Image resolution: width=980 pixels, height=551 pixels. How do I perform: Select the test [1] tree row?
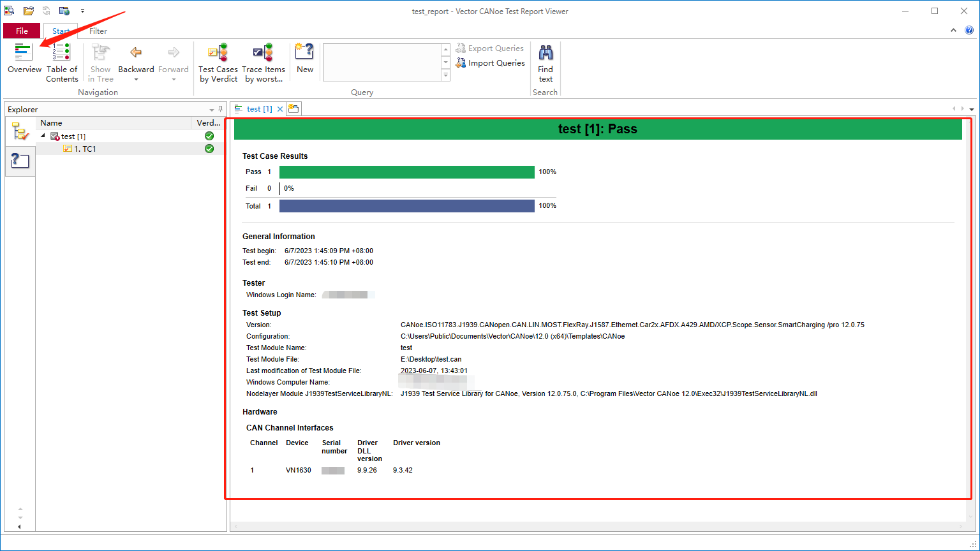click(x=130, y=136)
